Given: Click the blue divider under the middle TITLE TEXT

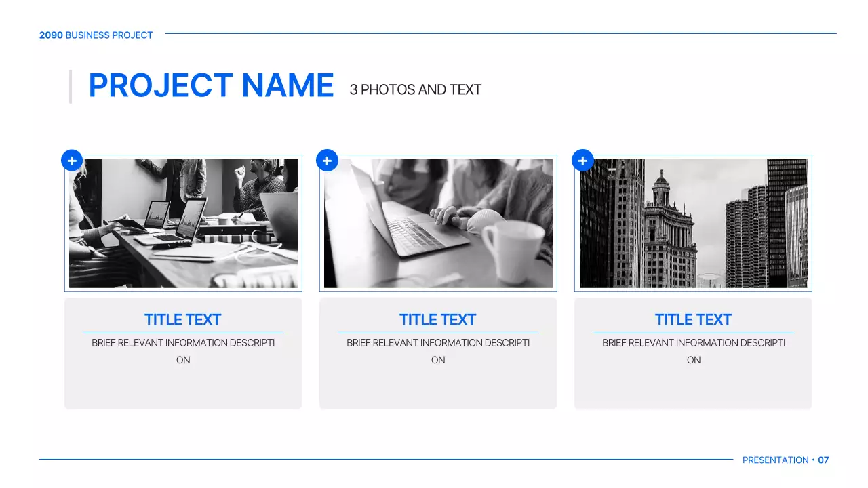Looking at the screenshot, I should pyautogui.click(x=438, y=333).
